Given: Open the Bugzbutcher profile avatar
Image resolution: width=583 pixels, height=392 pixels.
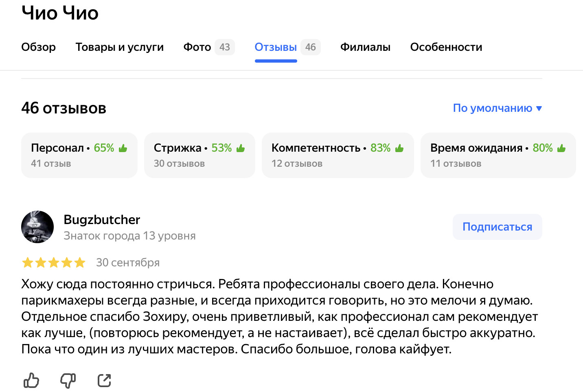Looking at the screenshot, I should tap(37, 227).
